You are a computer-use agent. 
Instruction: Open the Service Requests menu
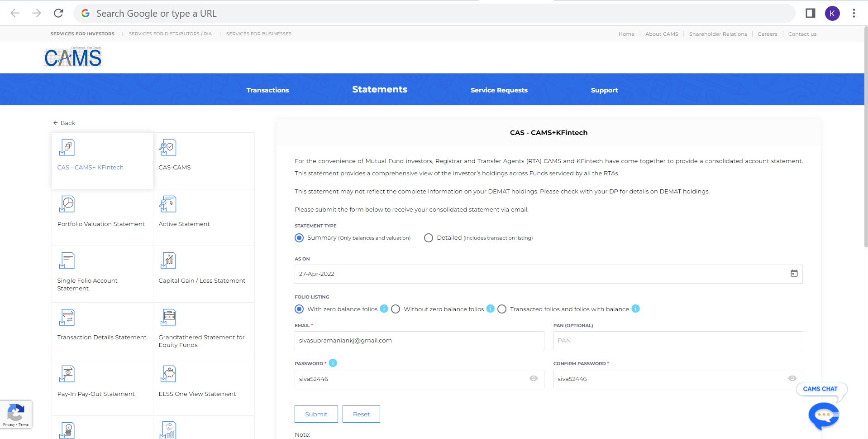(x=499, y=90)
